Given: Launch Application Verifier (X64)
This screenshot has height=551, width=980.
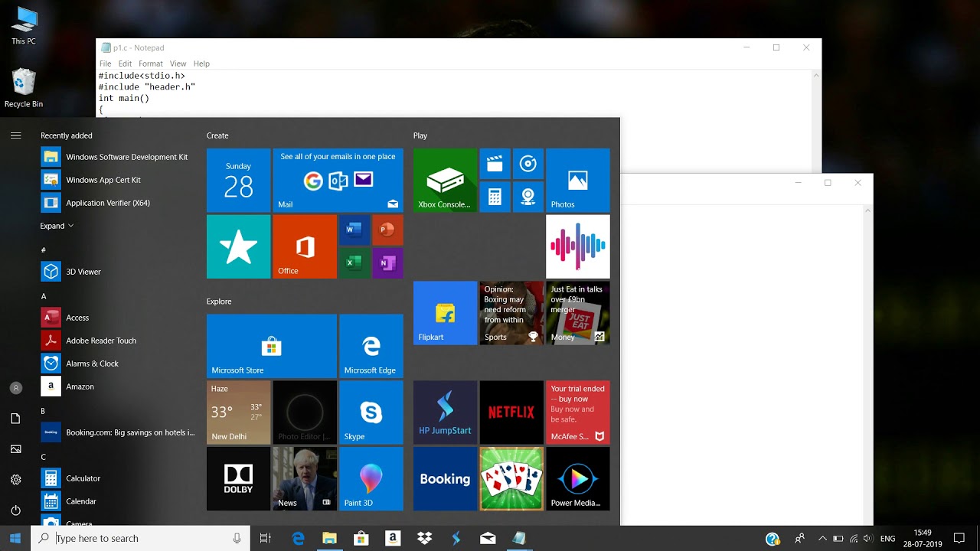Looking at the screenshot, I should click(119, 203).
